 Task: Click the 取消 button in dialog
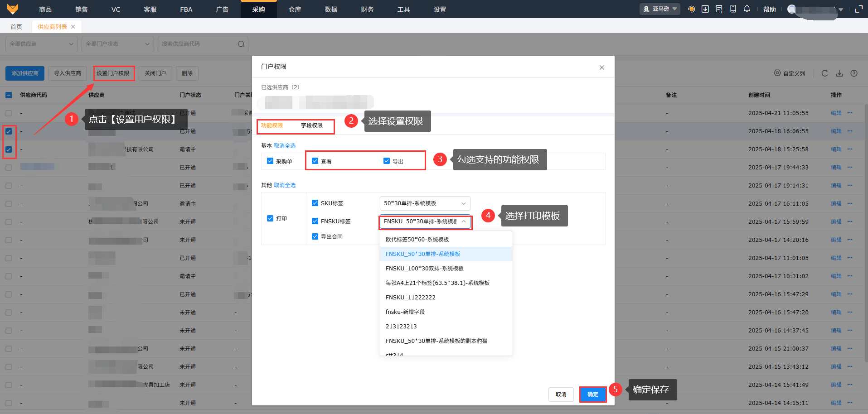[x=561, y=394]
